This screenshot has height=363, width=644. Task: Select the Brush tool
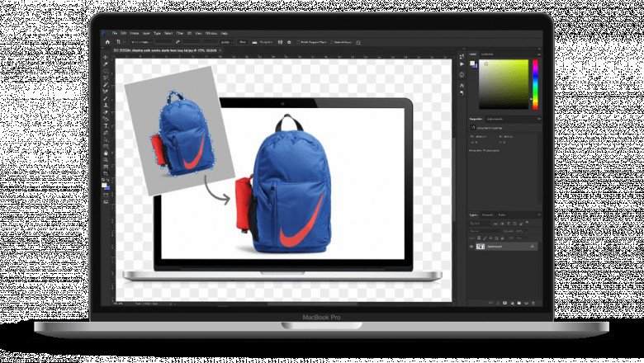pyautogui.click(x=106, y=98)
